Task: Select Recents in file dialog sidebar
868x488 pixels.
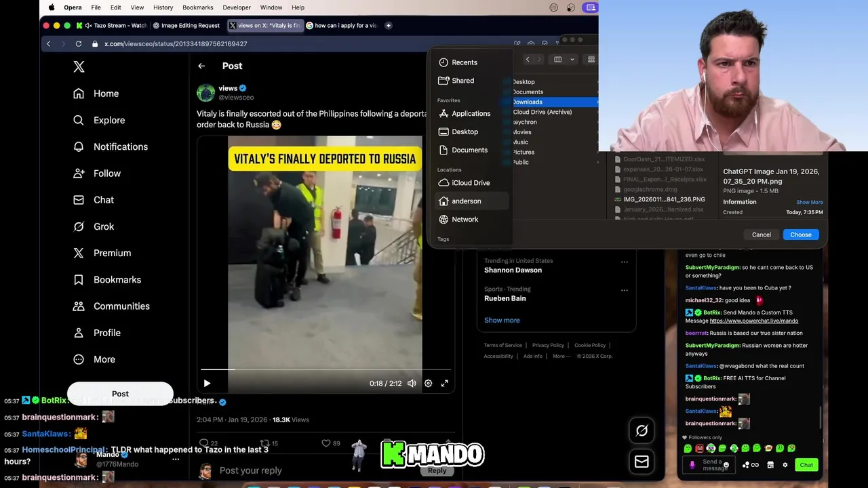Action: point(458,62)
